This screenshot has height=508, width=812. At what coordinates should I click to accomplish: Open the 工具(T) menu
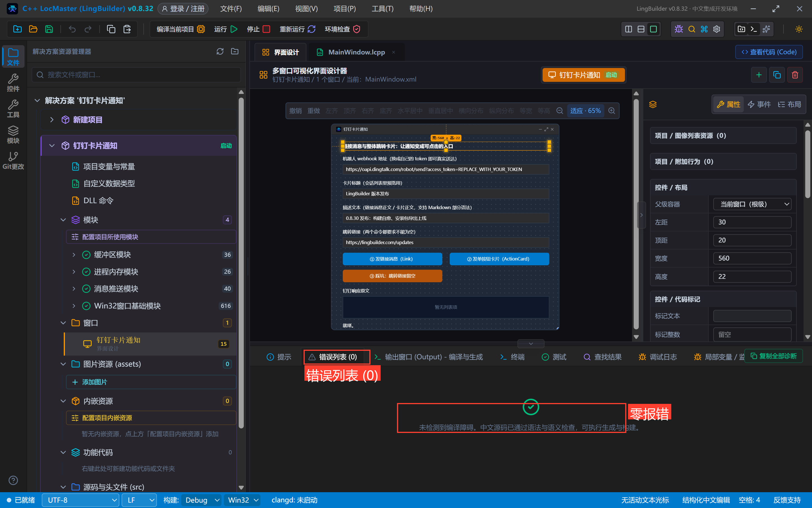(383, 9)
